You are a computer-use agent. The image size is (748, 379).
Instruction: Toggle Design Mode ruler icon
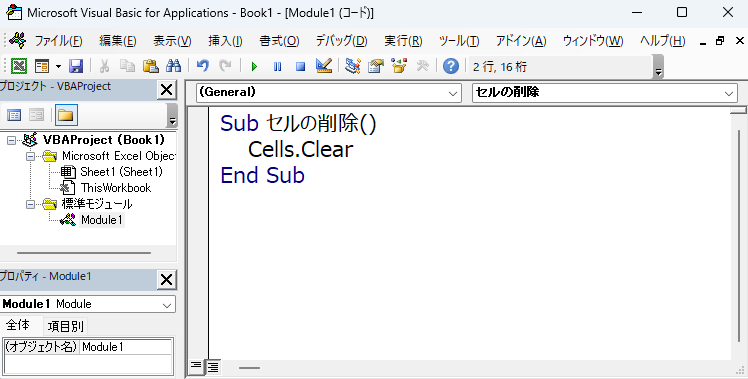[324, 66]
